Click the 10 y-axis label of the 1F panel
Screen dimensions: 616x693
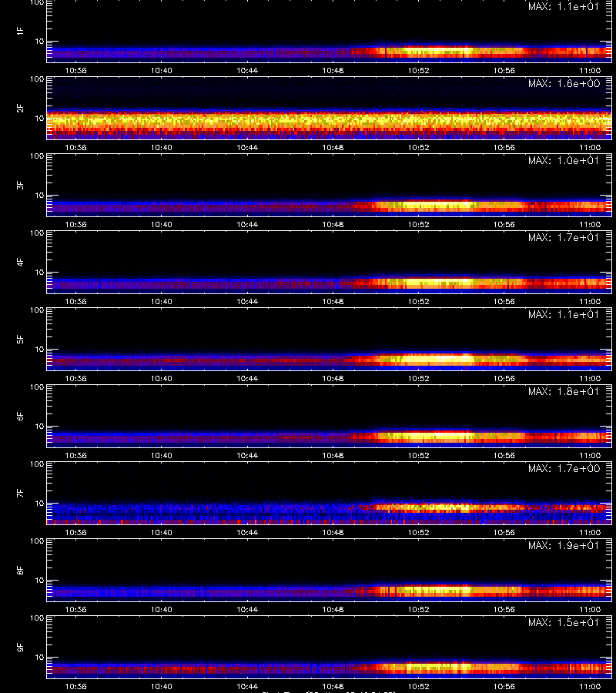click(39, 42)
